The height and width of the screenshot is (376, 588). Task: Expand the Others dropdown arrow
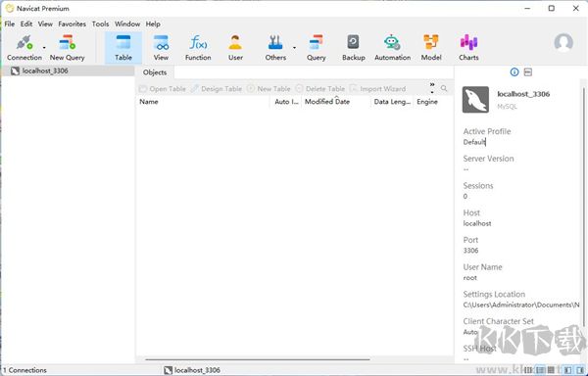pyautogui.click(x=294, y=48)
